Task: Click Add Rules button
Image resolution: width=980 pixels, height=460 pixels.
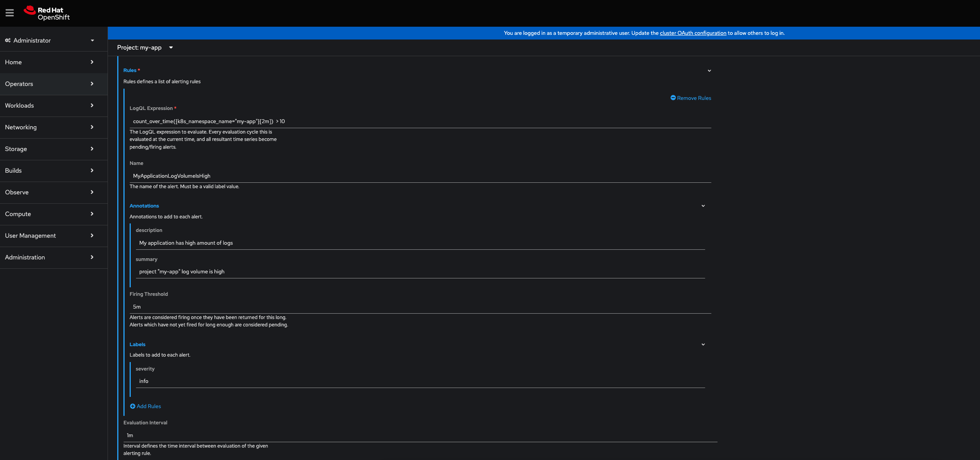Action: [x=149, y=406]
